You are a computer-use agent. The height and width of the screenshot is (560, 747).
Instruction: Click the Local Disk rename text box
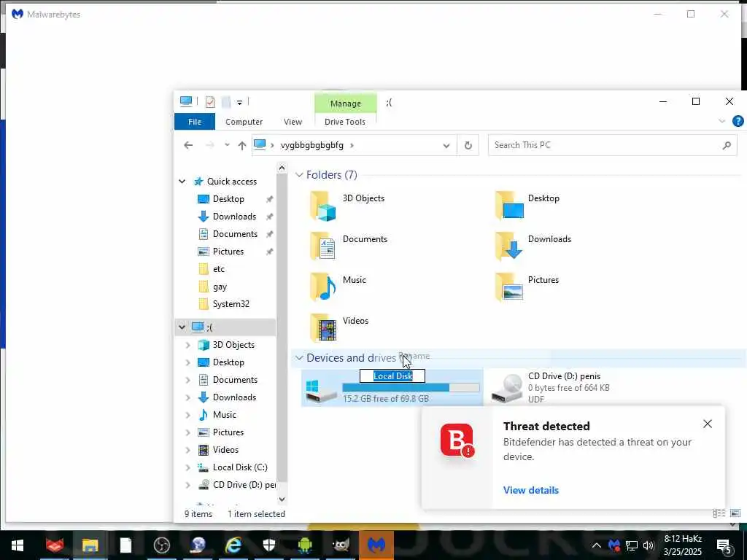(x=392, y=376)
